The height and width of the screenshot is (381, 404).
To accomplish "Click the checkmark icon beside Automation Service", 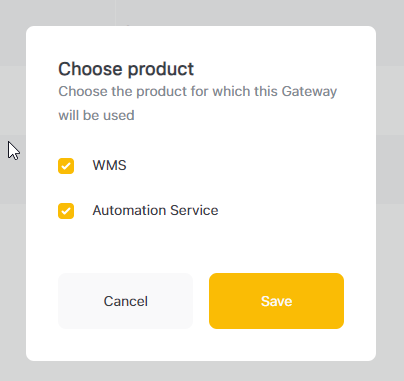I will tap(66, 211).
